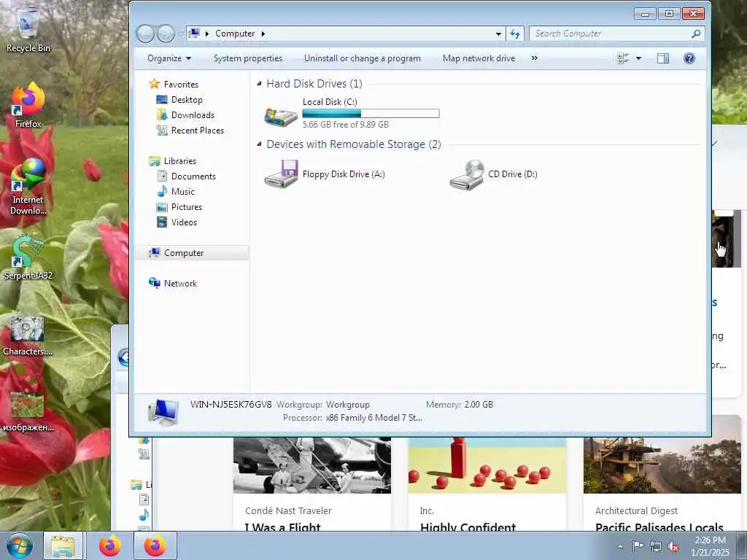This screenshot has height=560, width=747.
Task: Click the taskbar clock showing 2:26 PM
Action: point(710,545)
